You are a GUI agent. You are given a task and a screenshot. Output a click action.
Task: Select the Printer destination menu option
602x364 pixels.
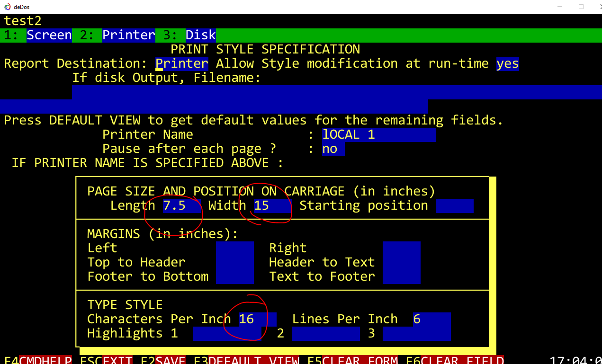click(x=129, y=36)
